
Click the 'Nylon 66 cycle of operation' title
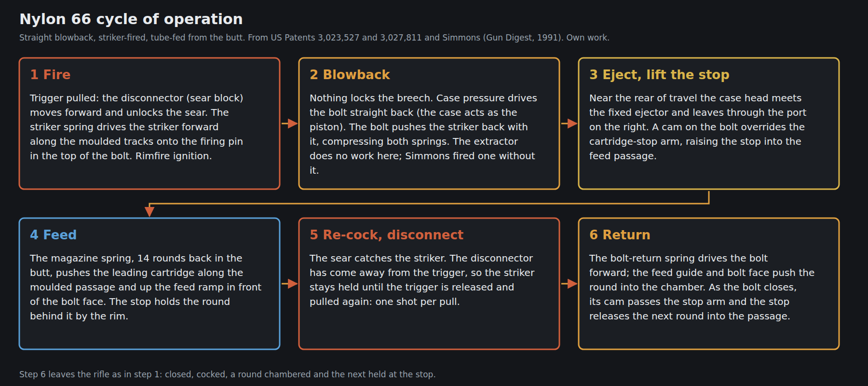(x=131, y=19)
